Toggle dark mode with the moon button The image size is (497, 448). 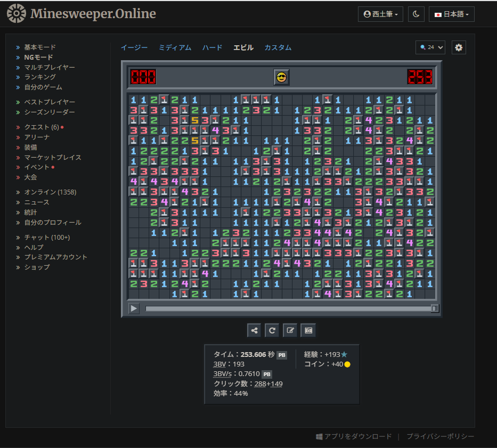coord(416,14)
